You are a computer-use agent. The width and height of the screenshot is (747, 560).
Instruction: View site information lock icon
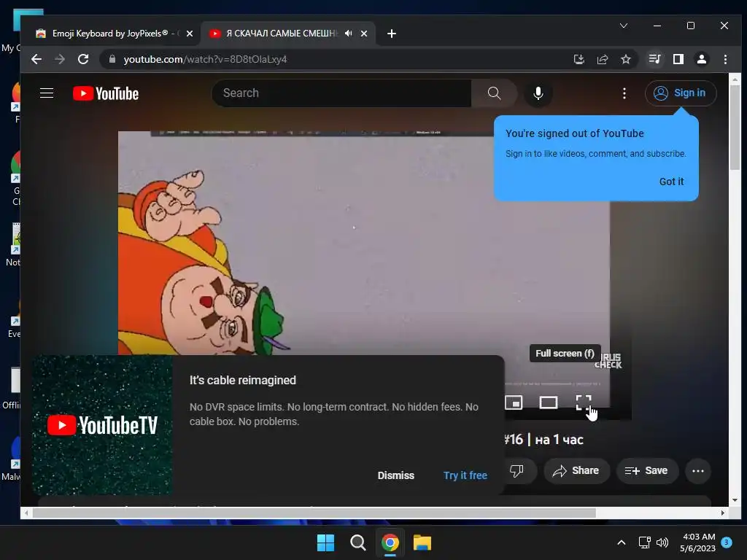tap(112, 59)
